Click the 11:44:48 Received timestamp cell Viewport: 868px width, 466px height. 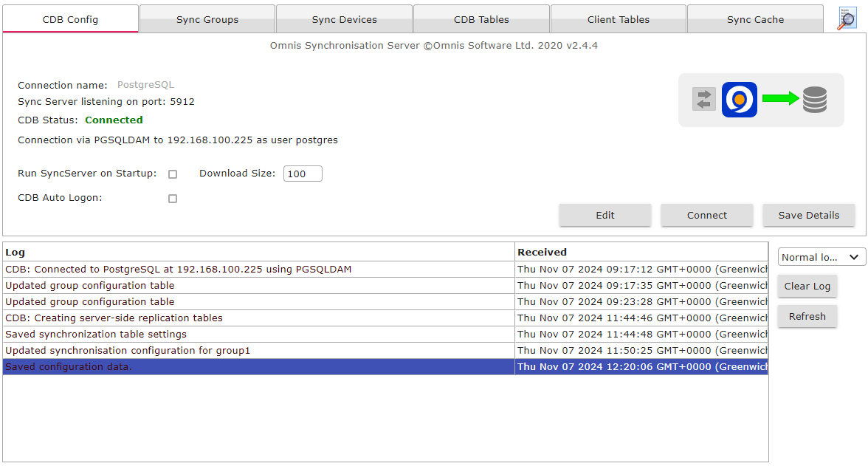click(641, 334)
